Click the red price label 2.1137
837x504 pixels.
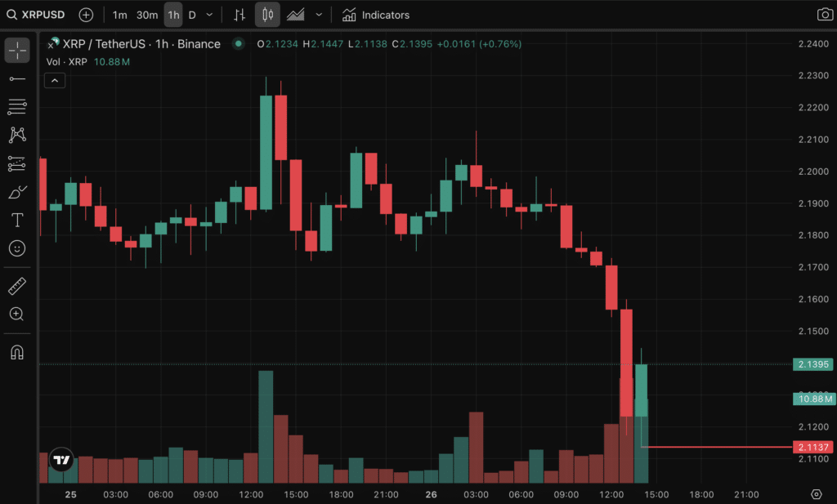click(x=813, y=447)
